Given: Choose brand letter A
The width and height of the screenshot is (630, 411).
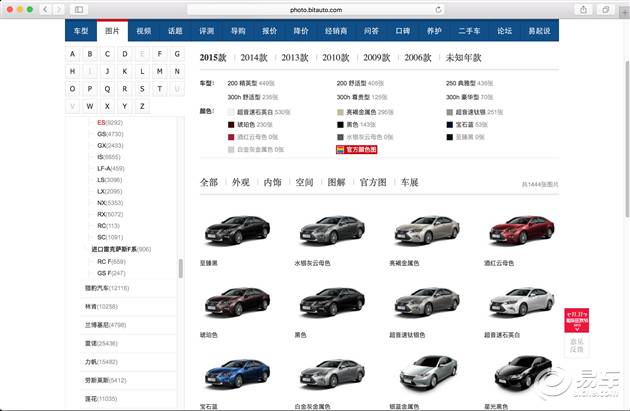Looking at the screenshot, I should (x=72, y=54).
